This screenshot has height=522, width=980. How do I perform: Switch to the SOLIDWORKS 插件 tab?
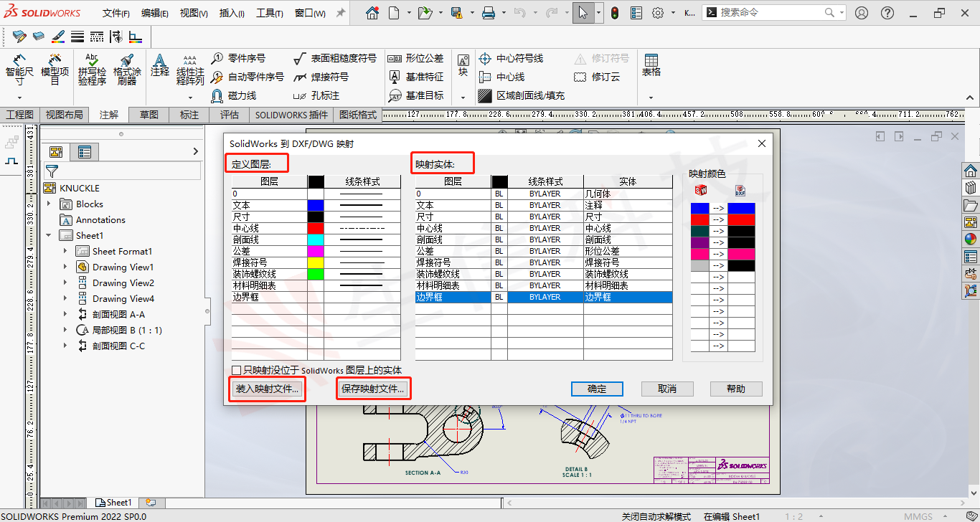(x=291, y=115)
